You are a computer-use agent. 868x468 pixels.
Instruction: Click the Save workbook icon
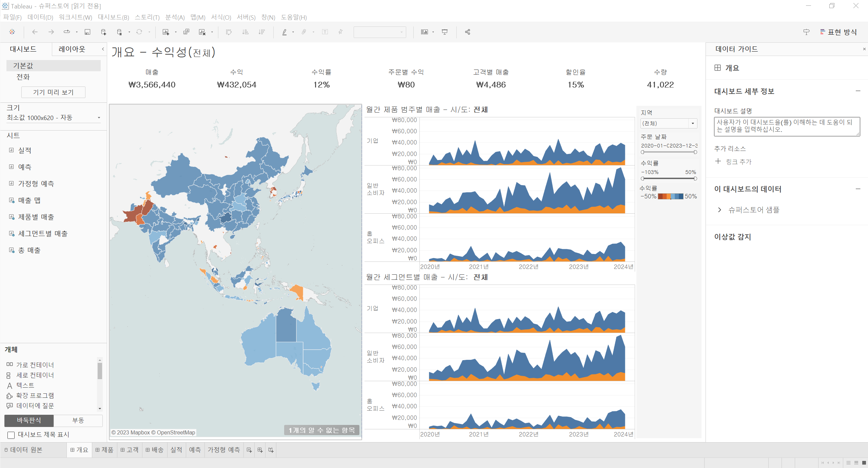point(87,32)
